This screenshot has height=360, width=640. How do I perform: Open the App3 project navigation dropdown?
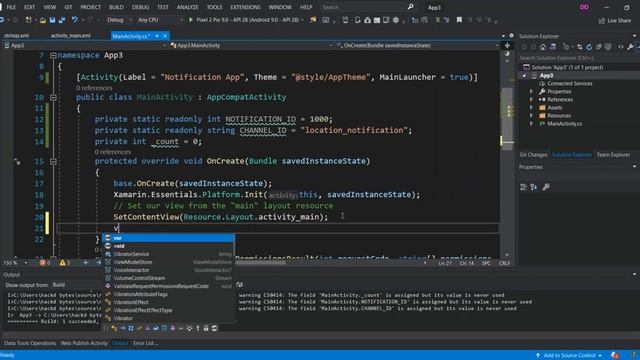tap(85, 45)
